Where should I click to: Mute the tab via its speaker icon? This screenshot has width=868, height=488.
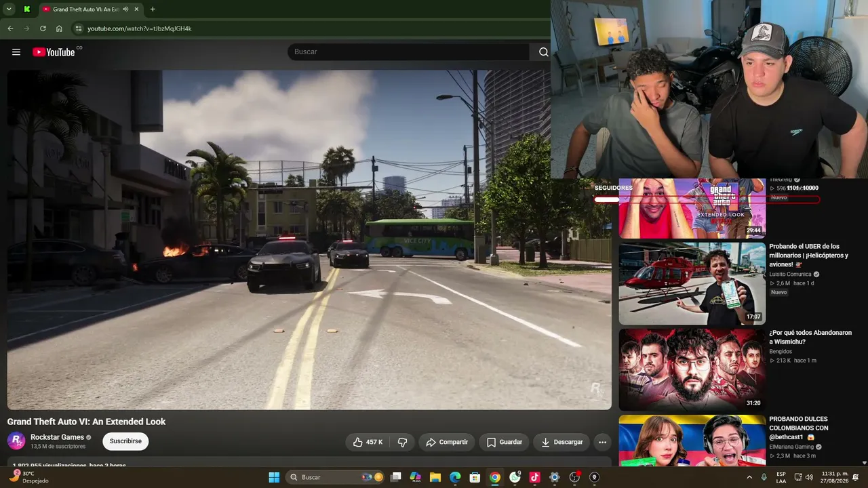click(125, 9)
